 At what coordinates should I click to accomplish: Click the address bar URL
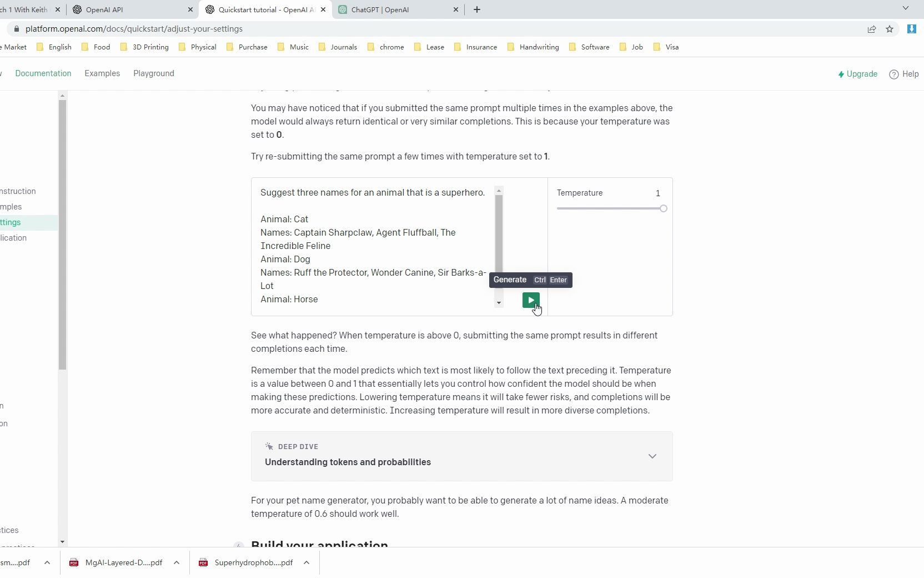pos(134,29)
